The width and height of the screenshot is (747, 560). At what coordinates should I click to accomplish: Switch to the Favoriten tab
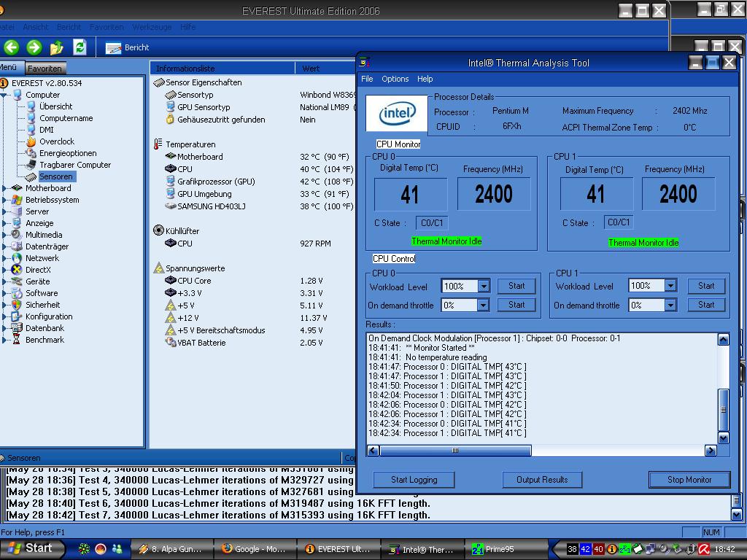(44, 68)
